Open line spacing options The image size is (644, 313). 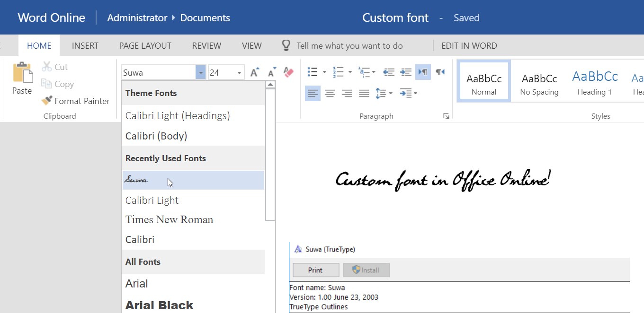tap(381, 93)
